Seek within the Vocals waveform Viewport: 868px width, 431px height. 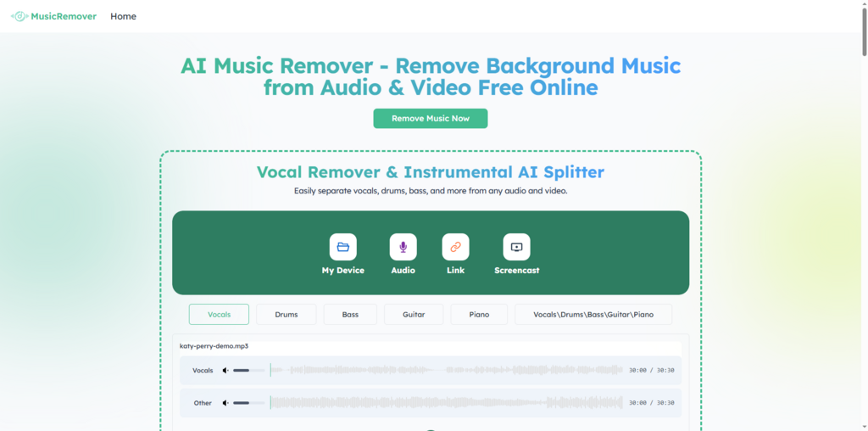446,370
